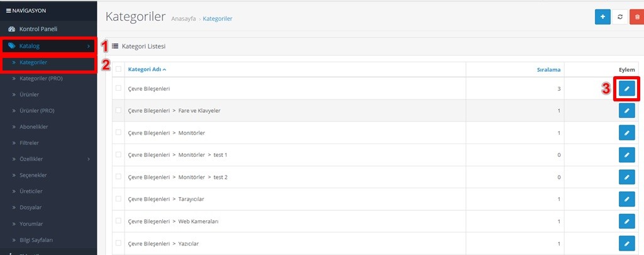The height and width of the screenshot is (255, 644).
Task: Click the pencil icon for the Monitörler row
Action: [627, 133]
